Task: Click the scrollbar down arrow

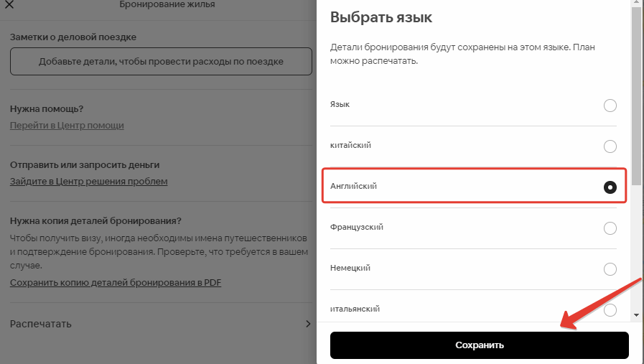Action: tap(636, 314)
